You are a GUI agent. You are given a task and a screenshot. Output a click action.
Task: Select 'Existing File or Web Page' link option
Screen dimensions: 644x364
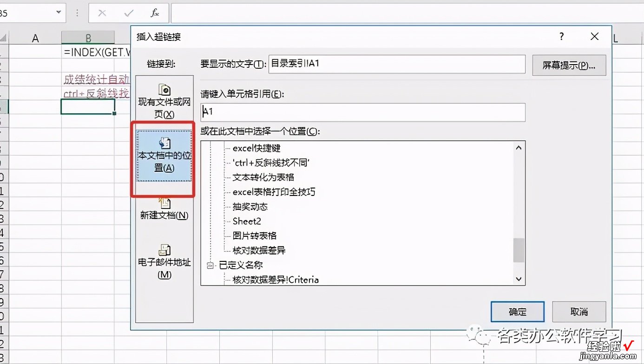pos(164,101)
